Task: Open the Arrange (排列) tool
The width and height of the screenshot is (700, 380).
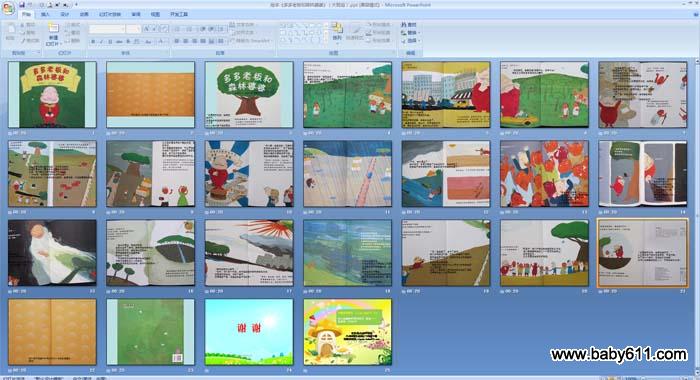Action: [x=337, y=31]
